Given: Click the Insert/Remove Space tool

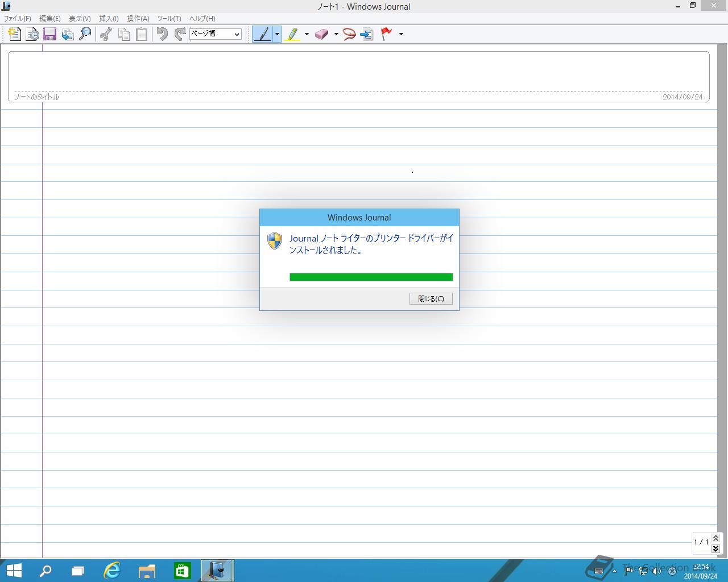Looking at the screenshot, I should pyautogui.click(x=367, y=34).
